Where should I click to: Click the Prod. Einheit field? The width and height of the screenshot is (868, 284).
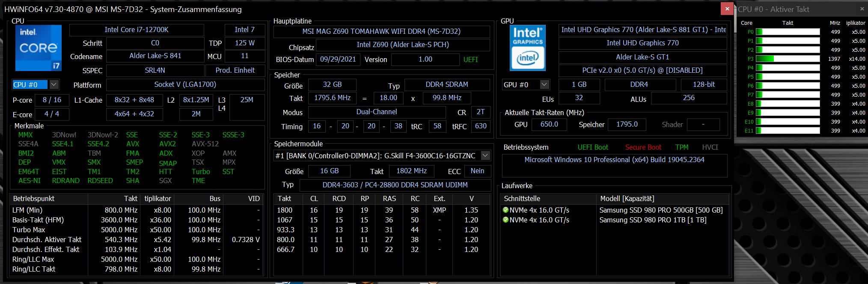(x=235, y=71)
